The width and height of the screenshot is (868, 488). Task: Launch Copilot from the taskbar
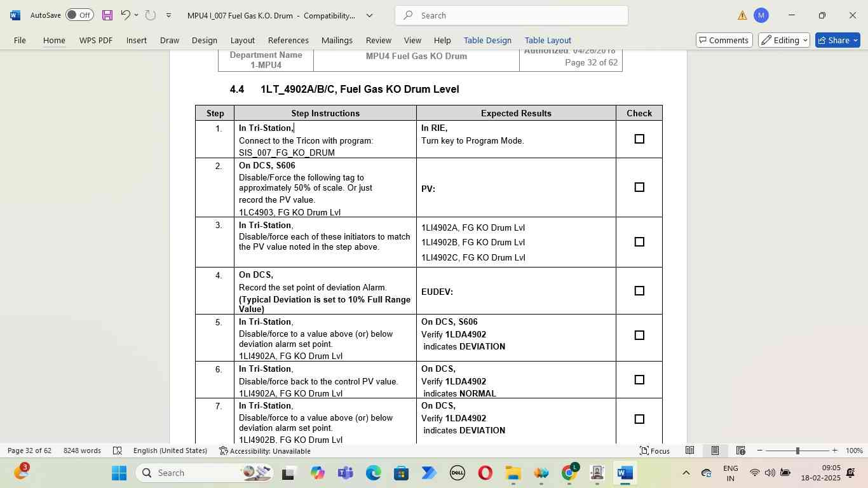317,473
